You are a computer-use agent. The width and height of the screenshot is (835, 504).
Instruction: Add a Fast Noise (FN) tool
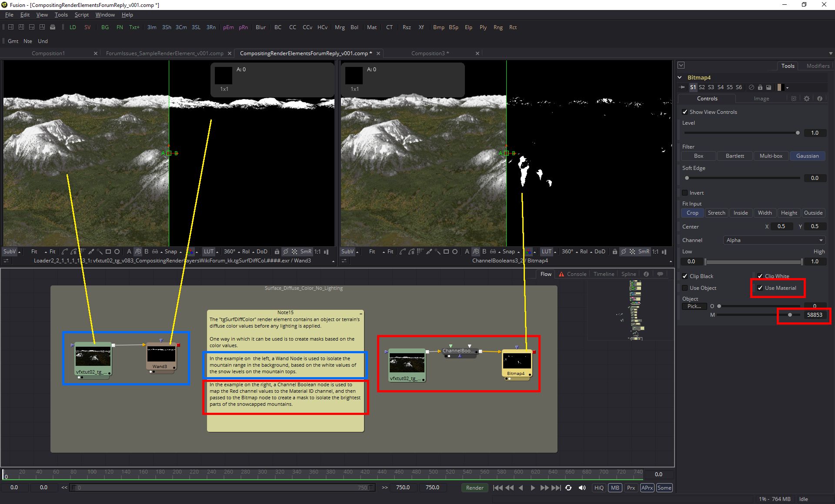[120, 27]
